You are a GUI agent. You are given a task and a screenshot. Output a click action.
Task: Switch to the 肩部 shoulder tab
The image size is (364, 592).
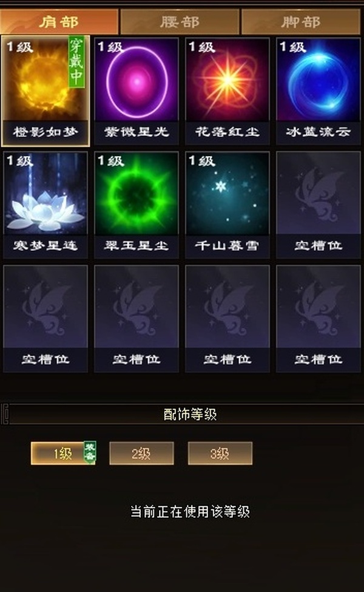(59, 21)
